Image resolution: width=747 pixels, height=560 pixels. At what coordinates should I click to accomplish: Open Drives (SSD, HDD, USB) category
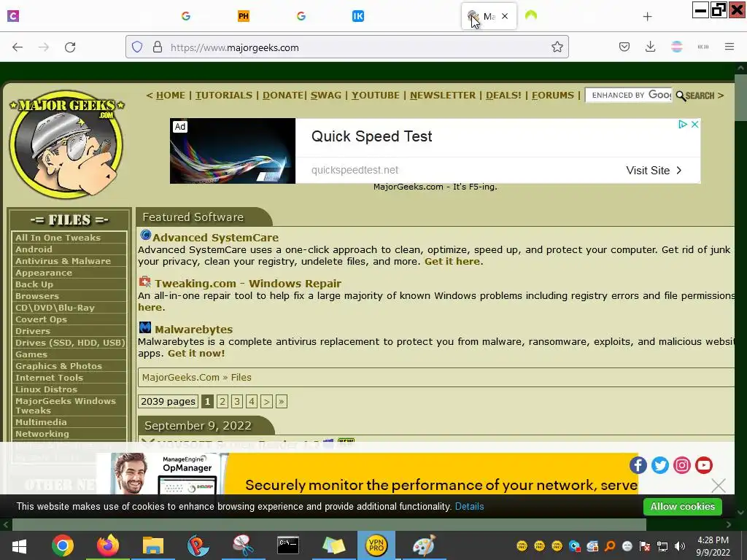tap(69, 343)
